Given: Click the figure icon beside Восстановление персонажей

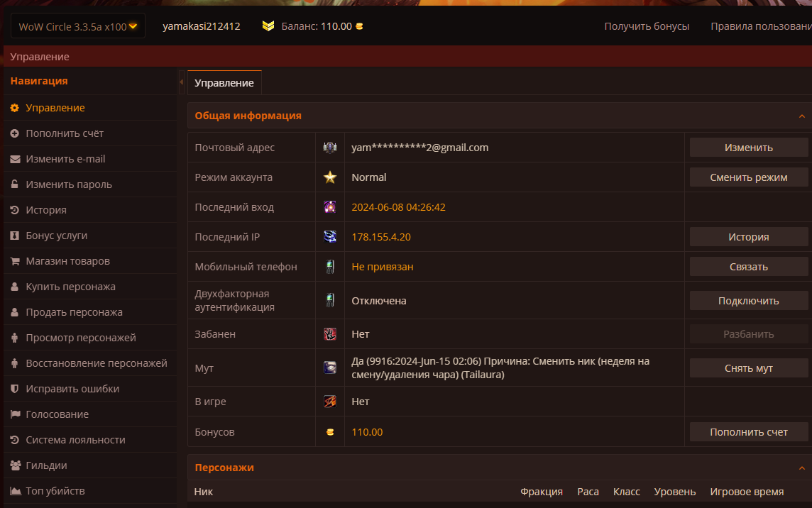Looking at the screenshot, I should click(x=14, y=363).
